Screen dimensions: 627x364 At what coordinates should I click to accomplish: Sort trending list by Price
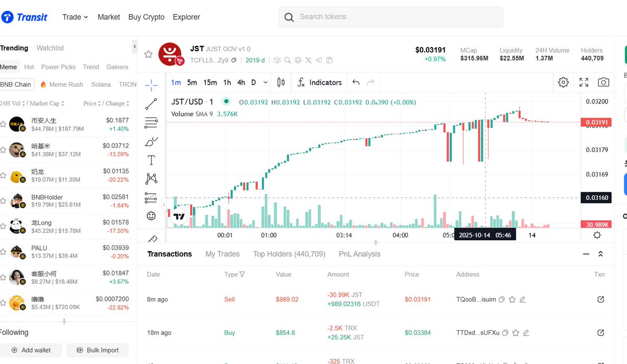(x=91, y=103)
